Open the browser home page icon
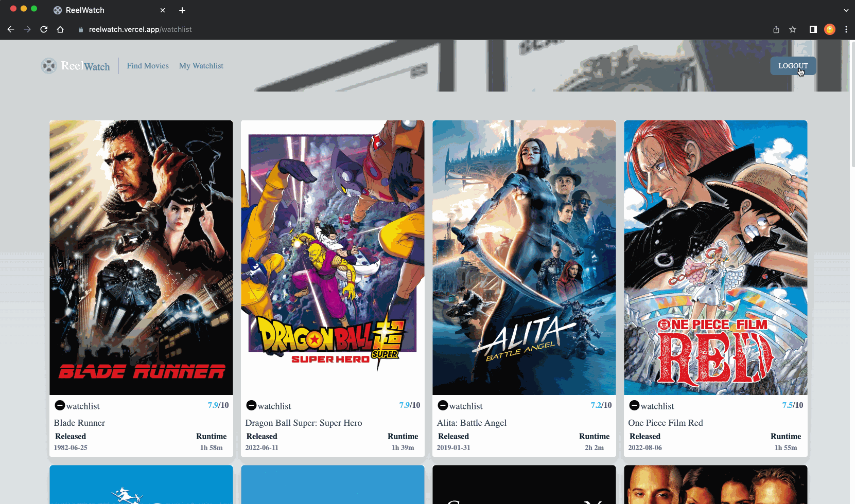Image resolution: width=855 pixels, height=504 pixels. 60,29
